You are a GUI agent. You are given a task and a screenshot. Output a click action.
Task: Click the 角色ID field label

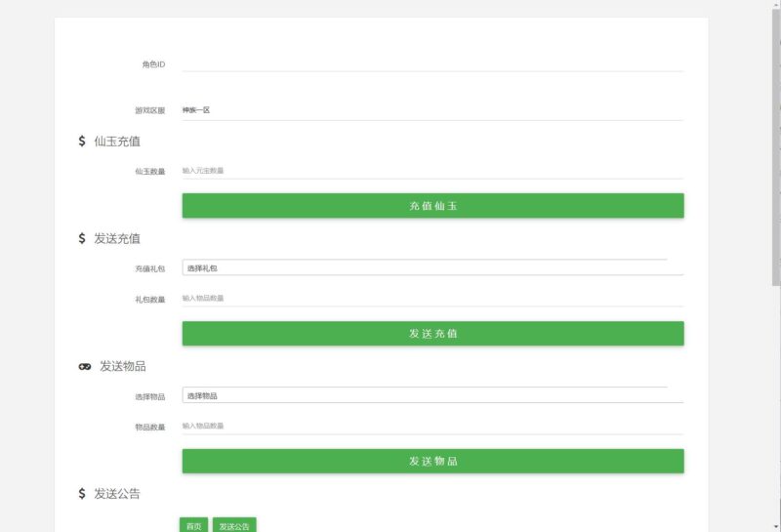(x=153, y=64)
